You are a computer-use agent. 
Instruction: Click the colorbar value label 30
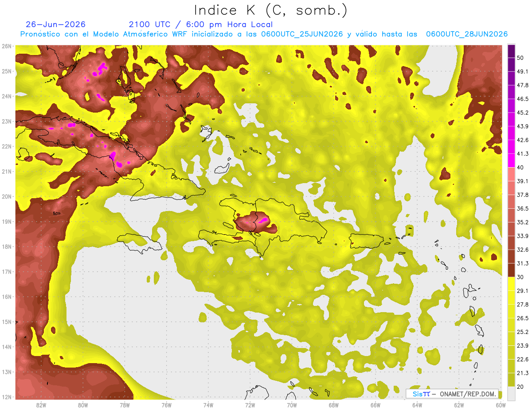(x=520, y=277)
